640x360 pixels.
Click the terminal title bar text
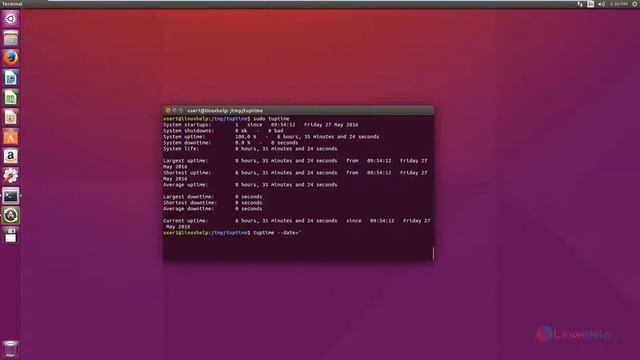(225, 111)
